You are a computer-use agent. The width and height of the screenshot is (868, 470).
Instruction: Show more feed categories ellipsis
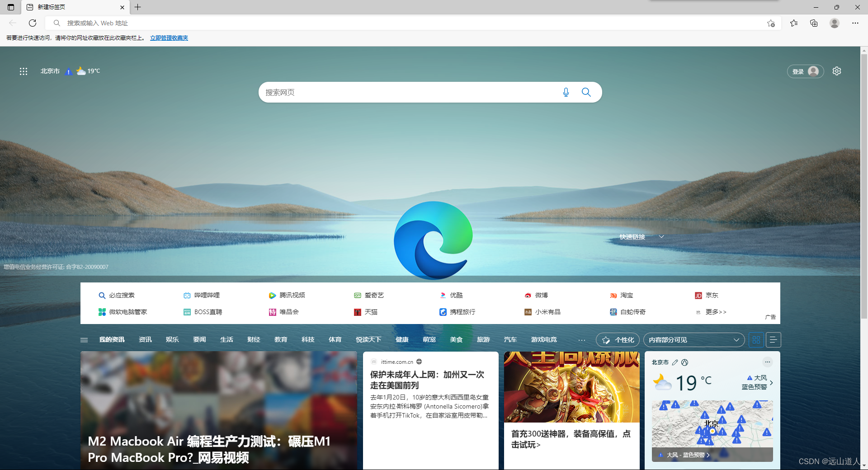[x=582, y=340]
